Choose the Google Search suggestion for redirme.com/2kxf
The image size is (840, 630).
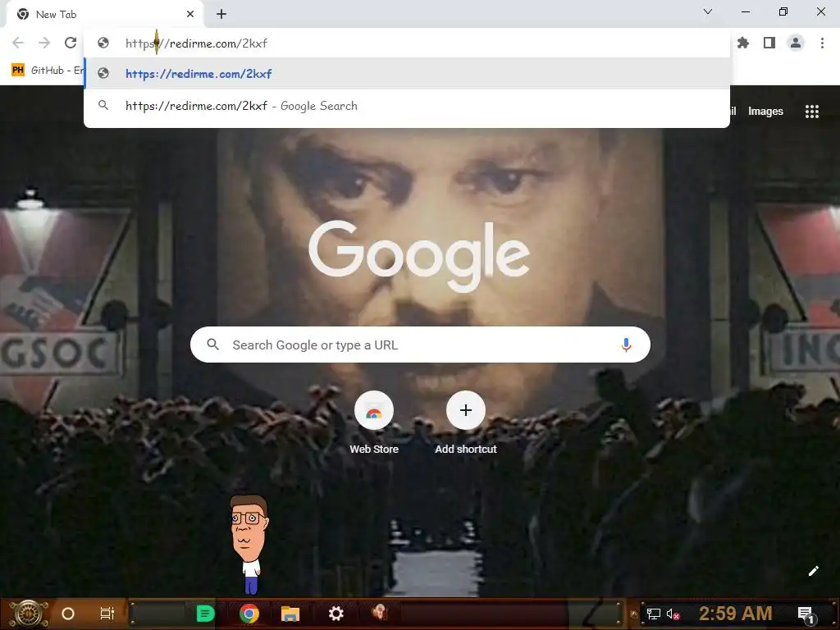pos(407,106)
